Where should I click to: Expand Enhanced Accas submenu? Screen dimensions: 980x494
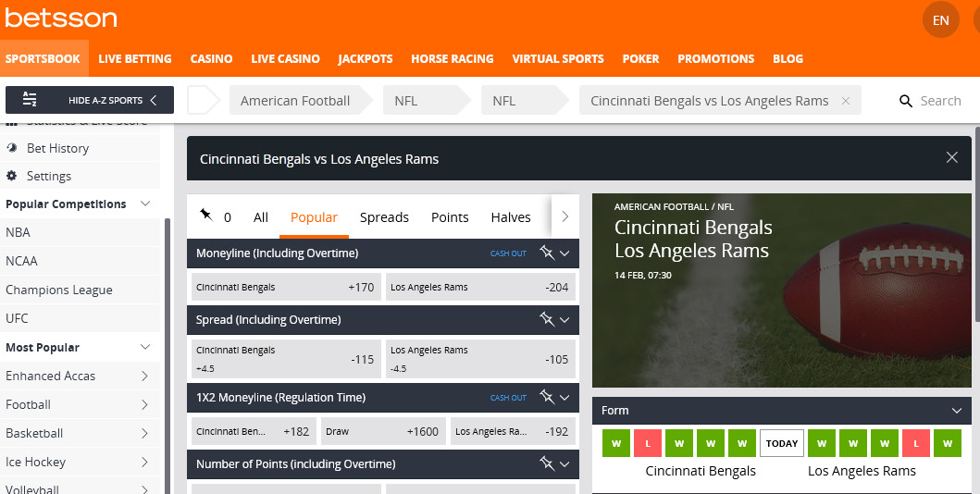(x=144, y=376)
